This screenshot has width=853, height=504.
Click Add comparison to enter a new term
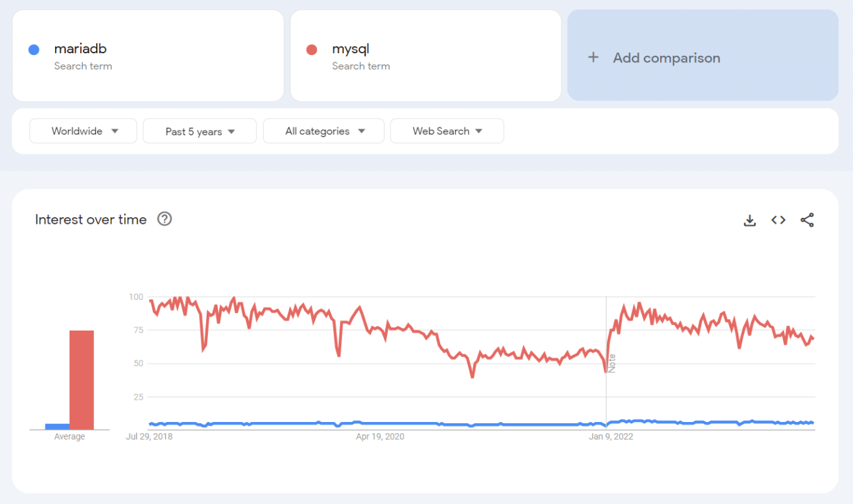[666, 58]
